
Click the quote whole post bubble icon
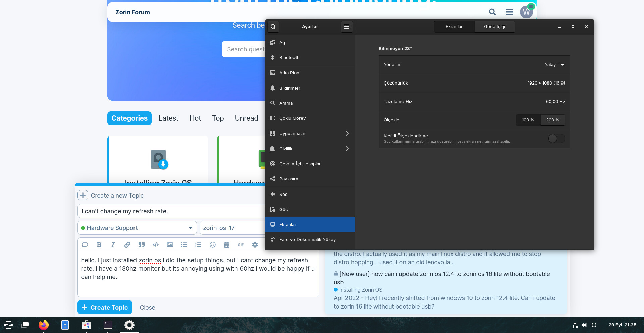click(x=85, y=245)
